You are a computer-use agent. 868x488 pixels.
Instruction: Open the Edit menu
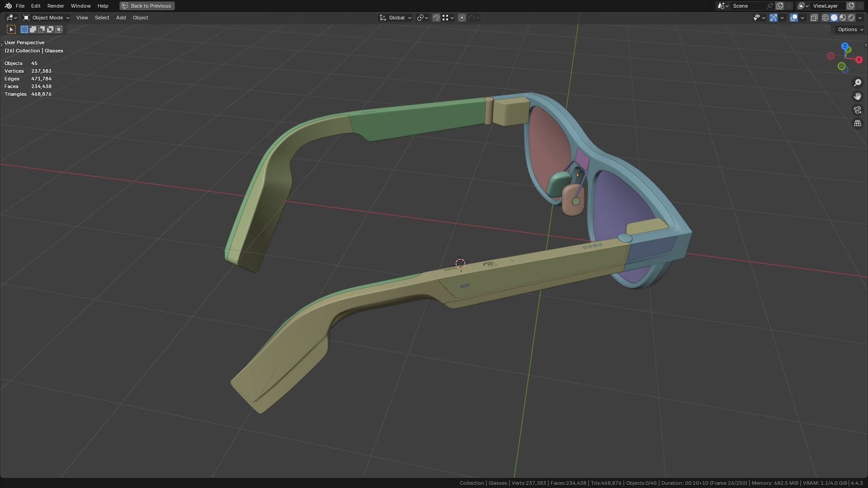[36, 6]
